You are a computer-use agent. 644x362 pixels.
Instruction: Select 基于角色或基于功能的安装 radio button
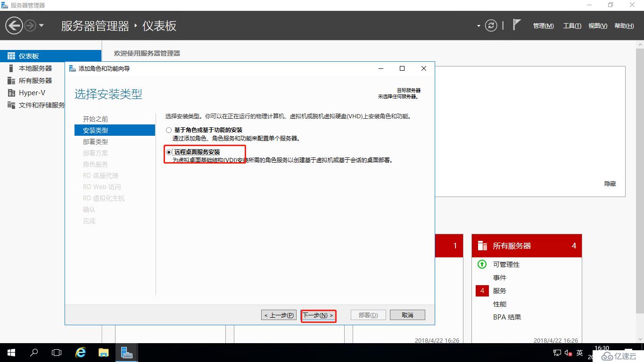169,130
